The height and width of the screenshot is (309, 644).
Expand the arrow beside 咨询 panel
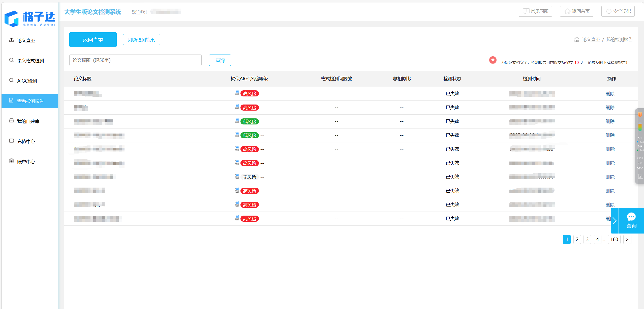pos(615,221)
